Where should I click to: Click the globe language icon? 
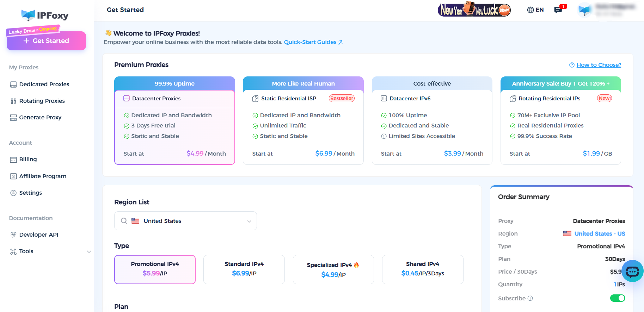[530, 10]
